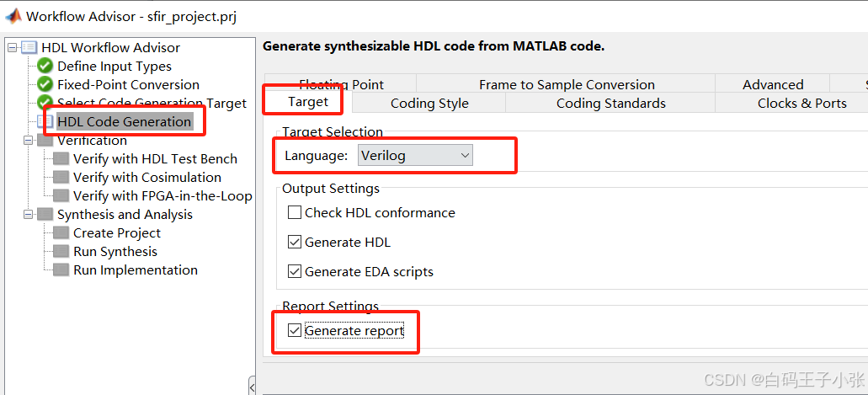Click gray icon beside Create Project

pos(61,232)
